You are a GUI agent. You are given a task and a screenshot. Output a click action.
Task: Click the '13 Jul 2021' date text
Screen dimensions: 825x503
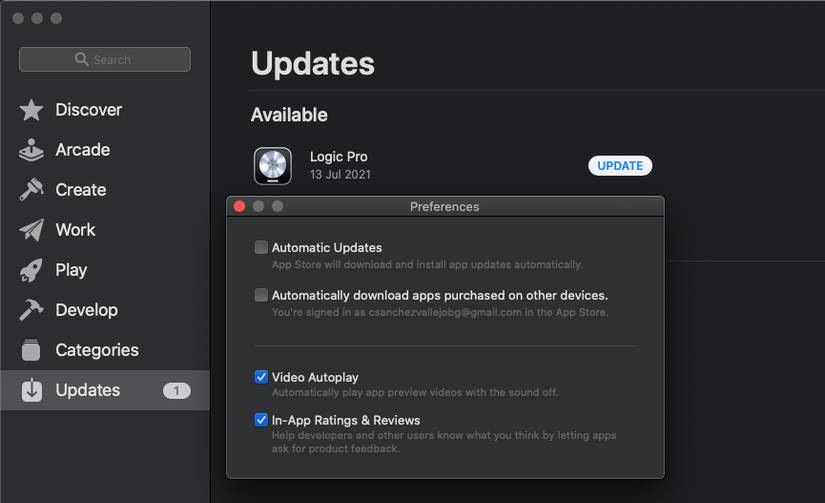[340, 175]
